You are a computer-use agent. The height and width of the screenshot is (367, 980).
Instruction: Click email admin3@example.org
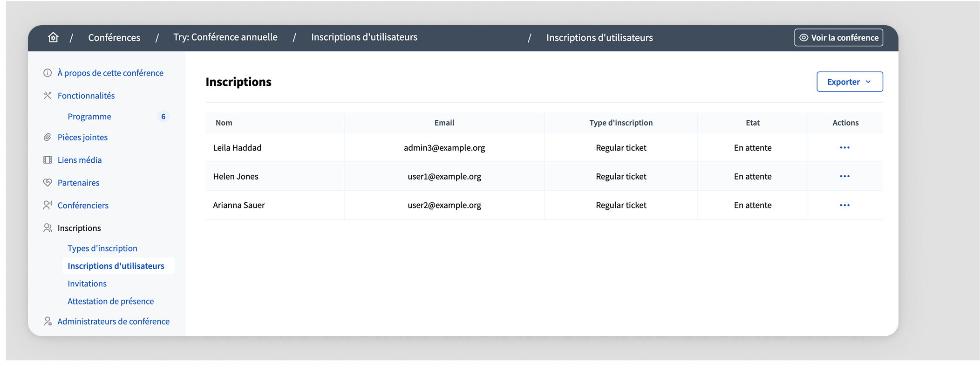click(444, 148)
